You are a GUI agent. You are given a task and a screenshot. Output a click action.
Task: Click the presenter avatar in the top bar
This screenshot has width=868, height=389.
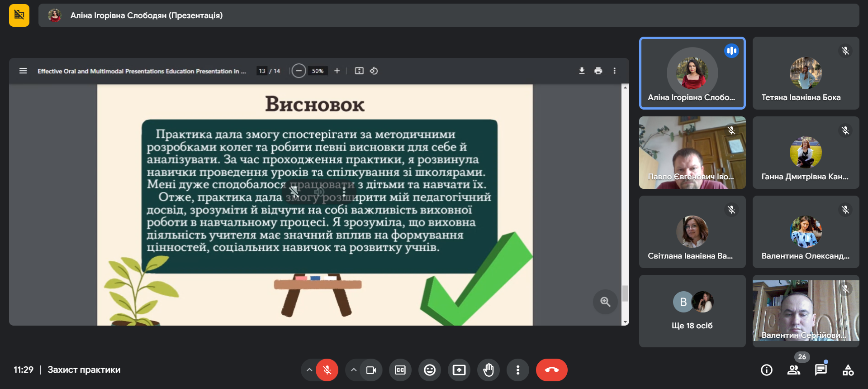pyautogui.click(x=55, y=15)
